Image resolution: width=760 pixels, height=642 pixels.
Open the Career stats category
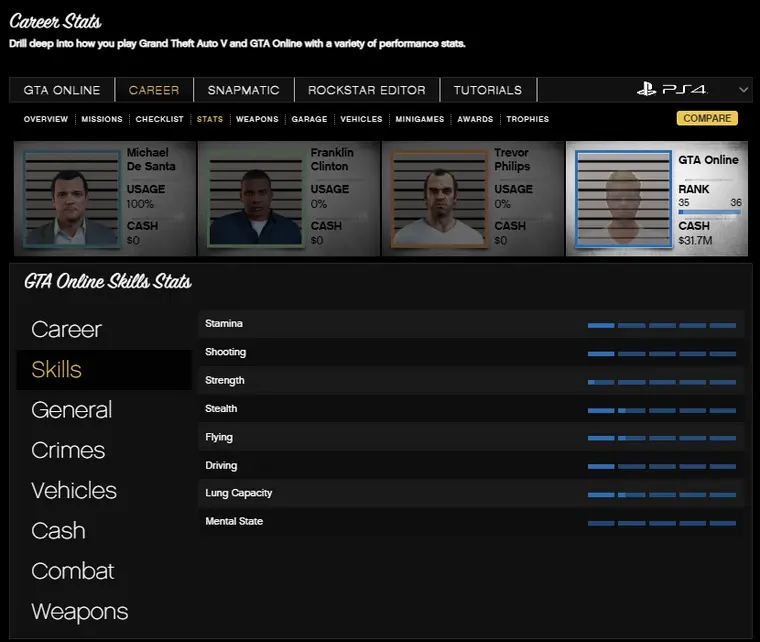click(x=66, y=329)
